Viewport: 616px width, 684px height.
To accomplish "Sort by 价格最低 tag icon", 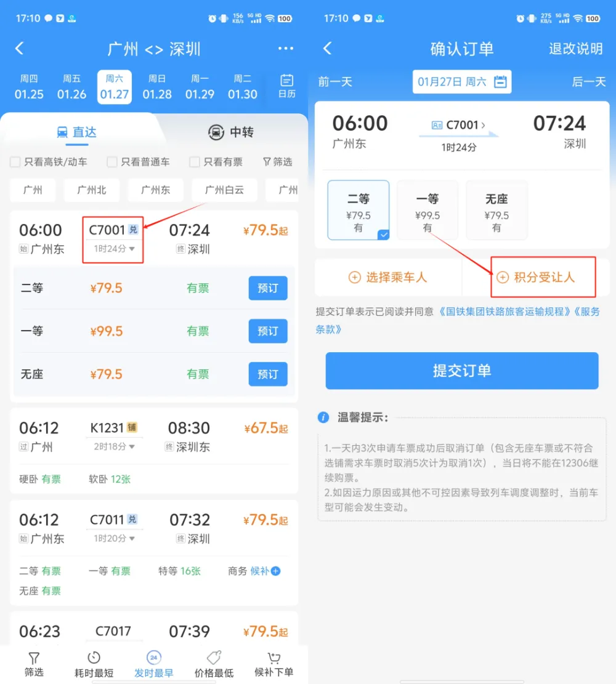I will pyautogui.click(x=214, y=658).
